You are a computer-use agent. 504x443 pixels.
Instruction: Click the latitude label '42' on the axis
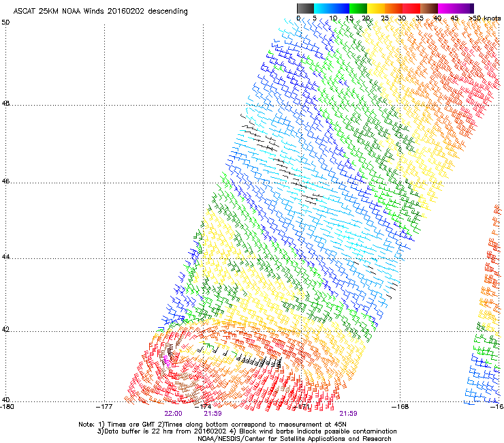pos(5,330)
